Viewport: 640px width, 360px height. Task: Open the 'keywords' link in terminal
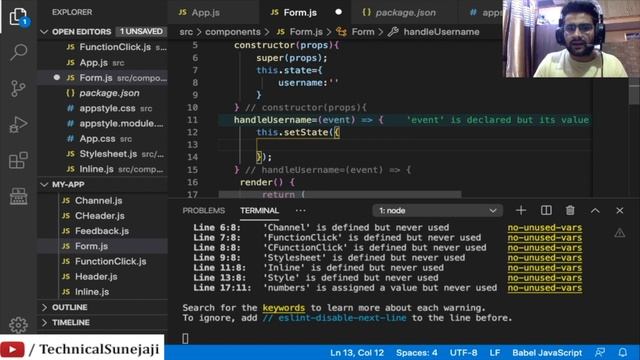coord(284,308)
